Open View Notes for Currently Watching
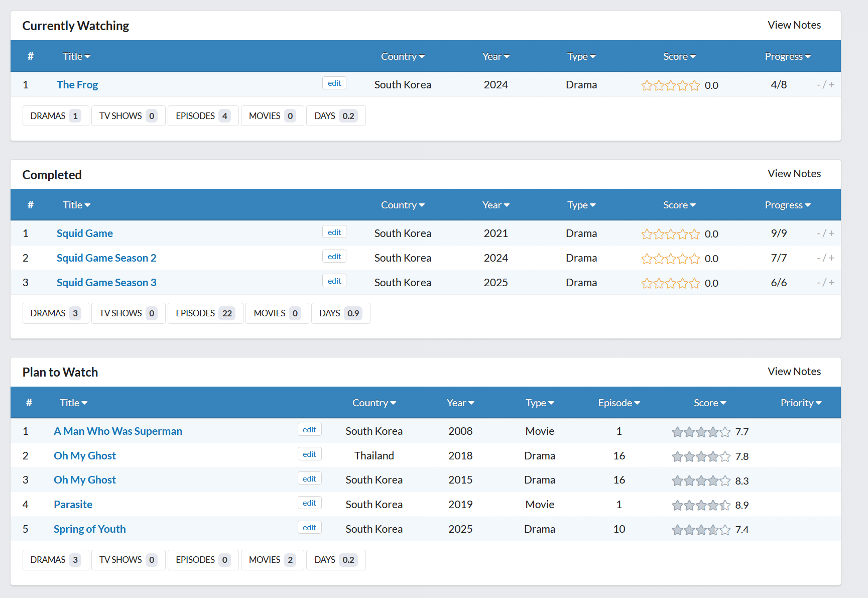868x598 pixels. point(794,25)
